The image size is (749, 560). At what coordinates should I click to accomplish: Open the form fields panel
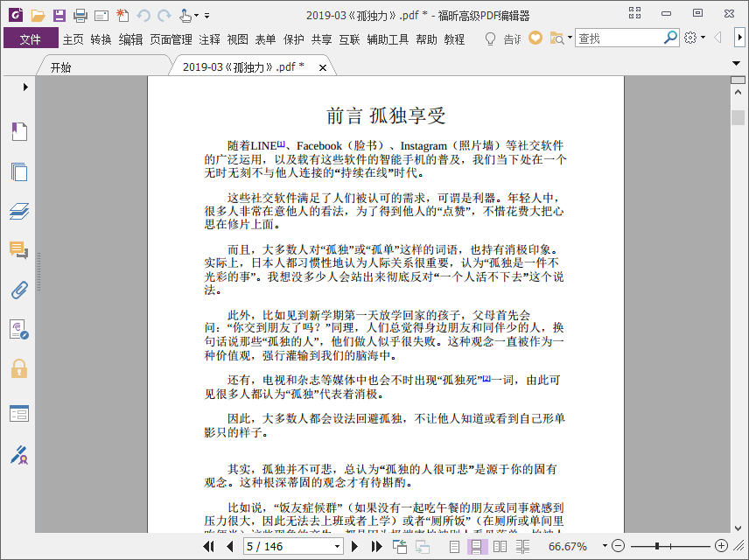(19, 413)
